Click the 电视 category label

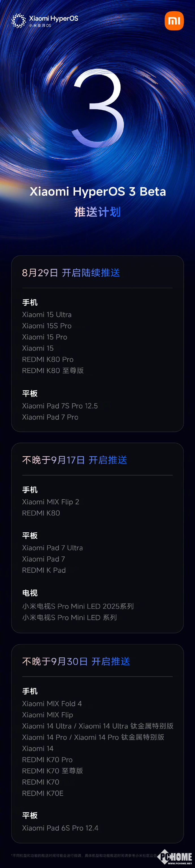[x=30, y=593]
